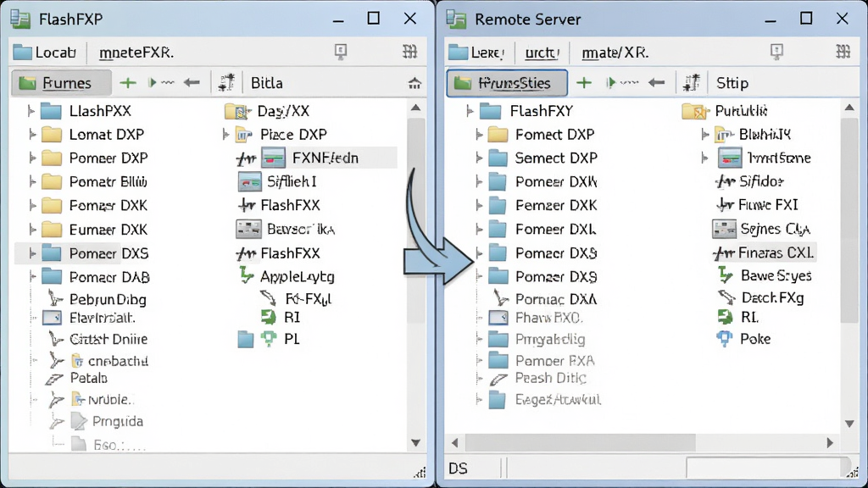Viewport: 868px width, 488px height.
Task: Click the play arrow in FlashFXP toolbar
Action: 153,83
